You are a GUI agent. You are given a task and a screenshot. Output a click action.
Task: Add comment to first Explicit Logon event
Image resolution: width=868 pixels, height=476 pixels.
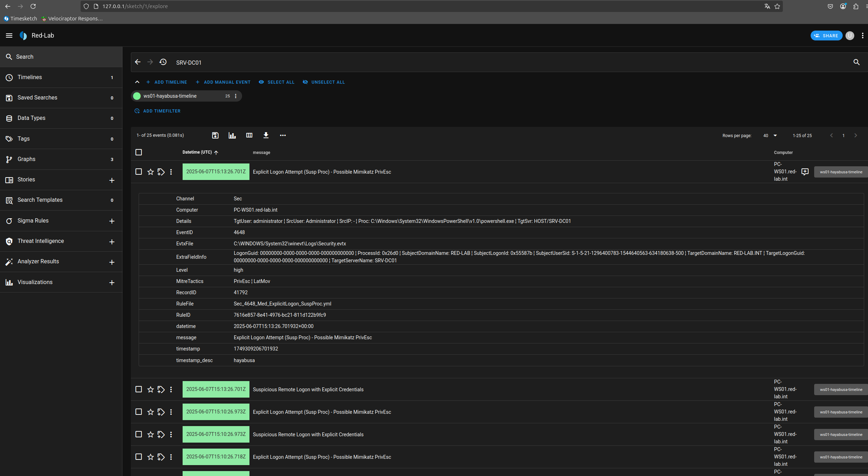point(805,172)
